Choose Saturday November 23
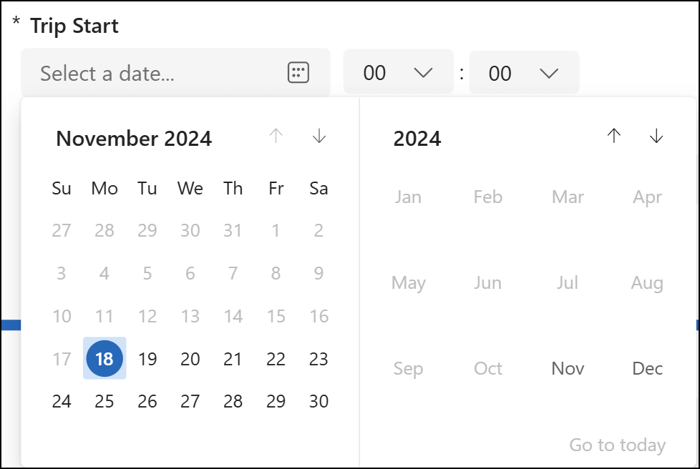Viewport: 700px width, 469px height. click(x=319, y=359)
